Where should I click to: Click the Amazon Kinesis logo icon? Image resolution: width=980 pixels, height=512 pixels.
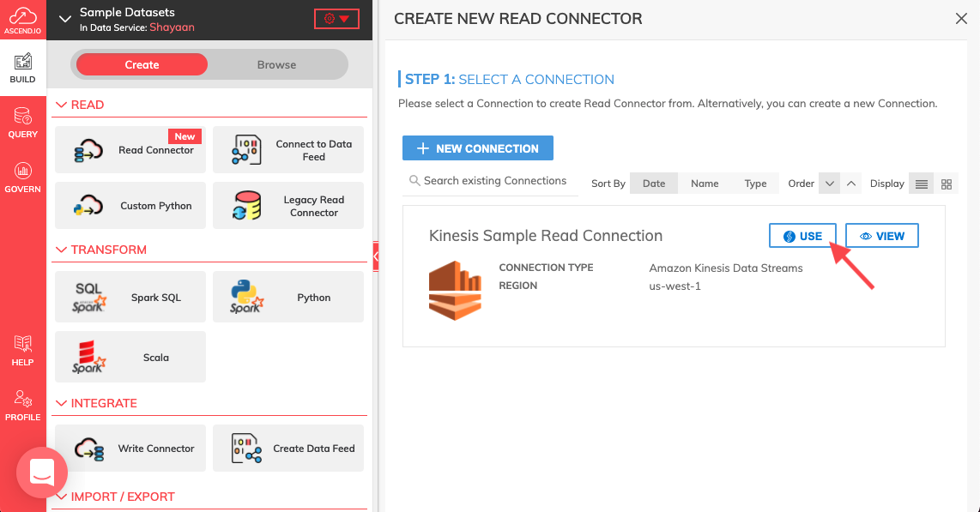coord(455,291)
